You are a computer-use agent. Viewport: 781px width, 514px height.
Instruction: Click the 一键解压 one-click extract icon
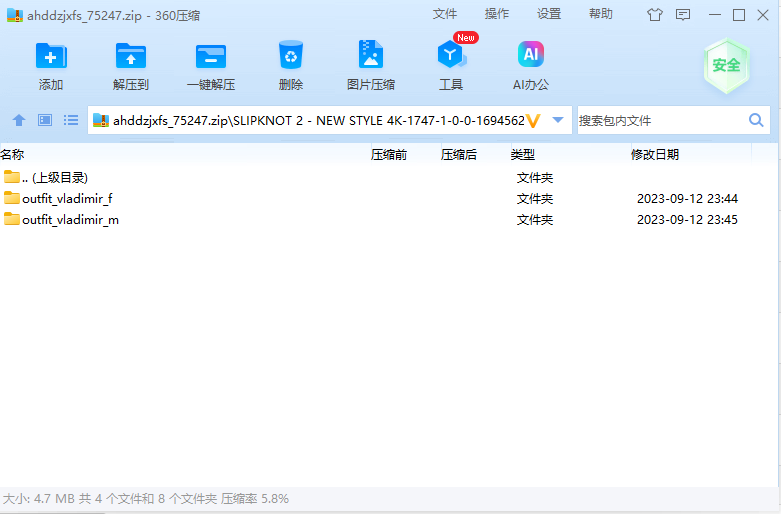[211, 56]
